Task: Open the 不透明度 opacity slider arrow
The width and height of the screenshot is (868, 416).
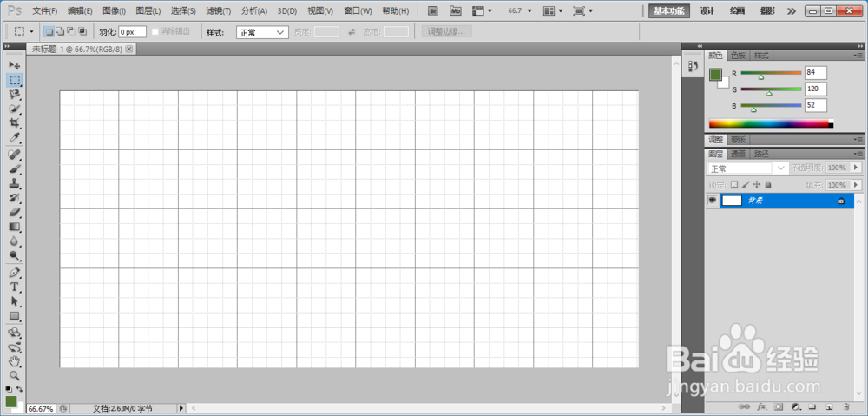Action: [857, 168]
